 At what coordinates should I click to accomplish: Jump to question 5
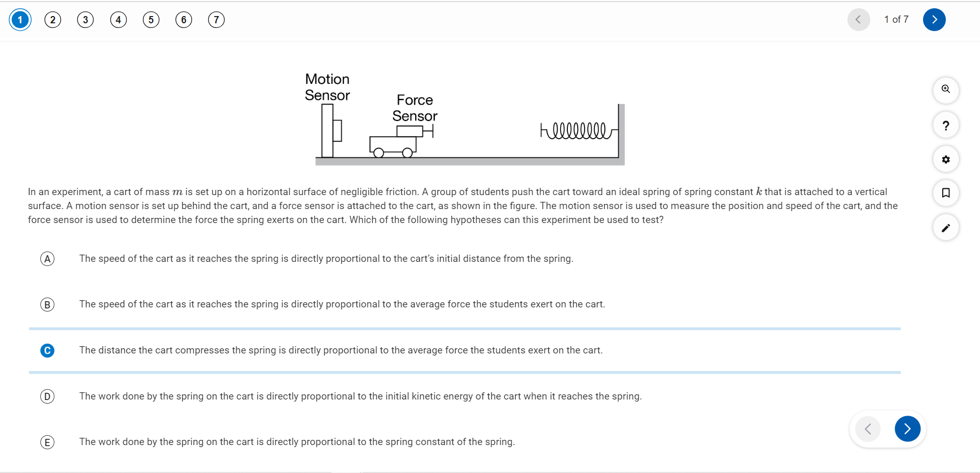(x=151, y=19)
